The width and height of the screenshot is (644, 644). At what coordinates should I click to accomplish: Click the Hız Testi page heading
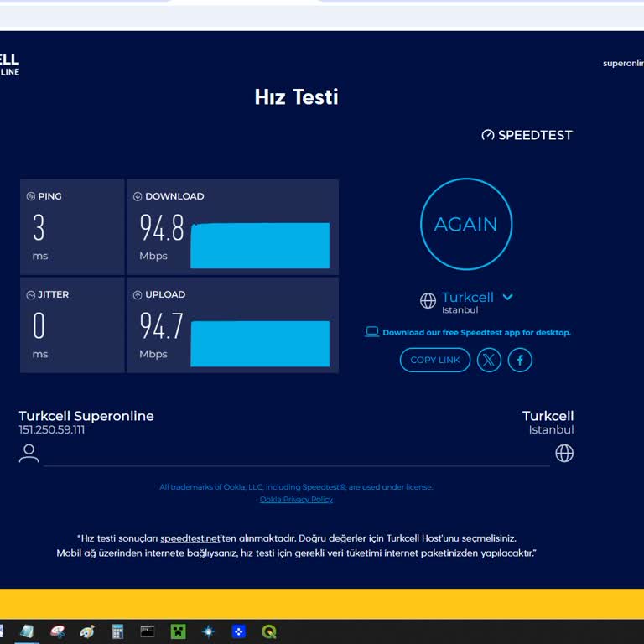[296, 97]
